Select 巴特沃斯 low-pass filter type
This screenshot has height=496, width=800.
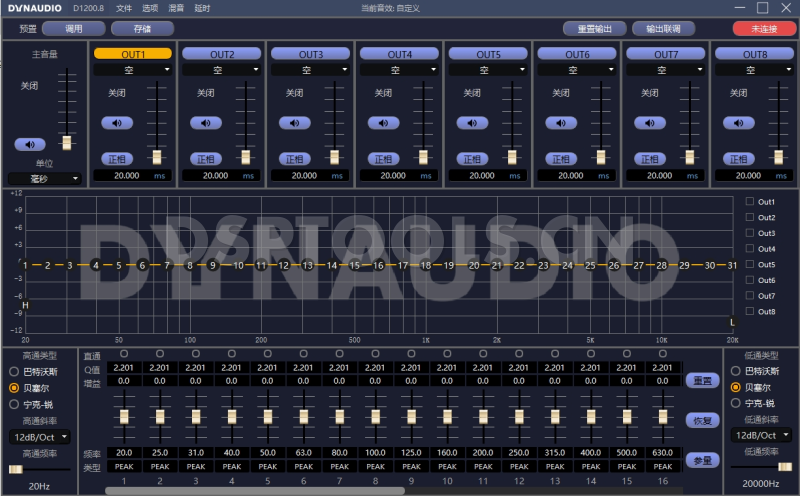click(x=736, y=371)
